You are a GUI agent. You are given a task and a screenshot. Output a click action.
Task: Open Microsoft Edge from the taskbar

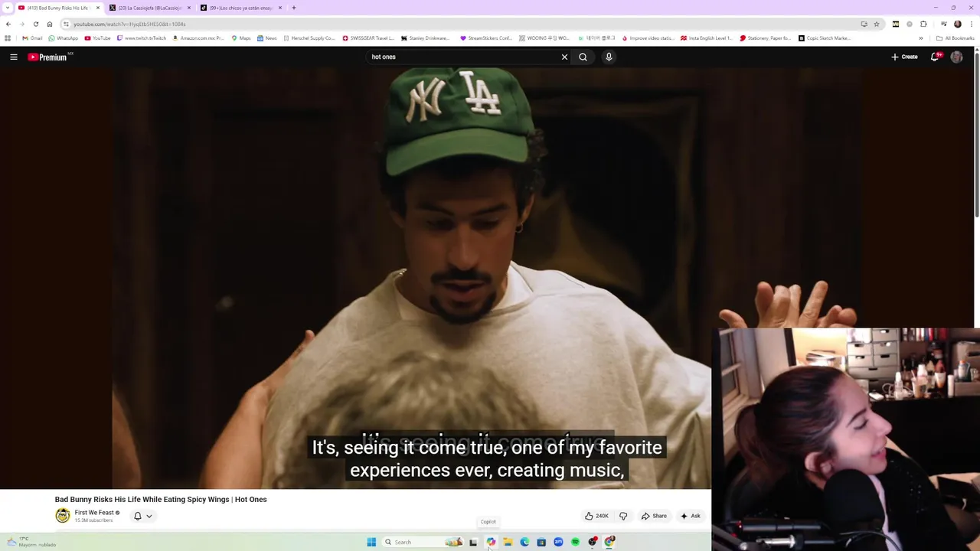point(524,542)
